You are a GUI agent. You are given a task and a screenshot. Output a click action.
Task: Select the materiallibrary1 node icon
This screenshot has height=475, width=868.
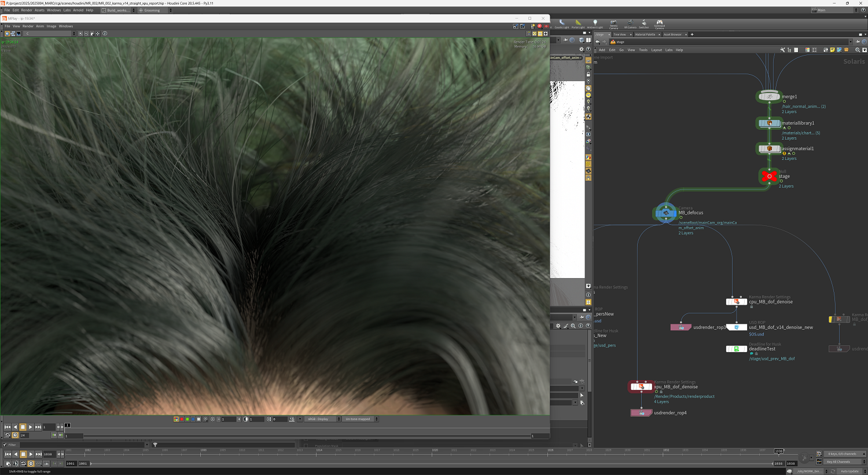click(769, 123)
